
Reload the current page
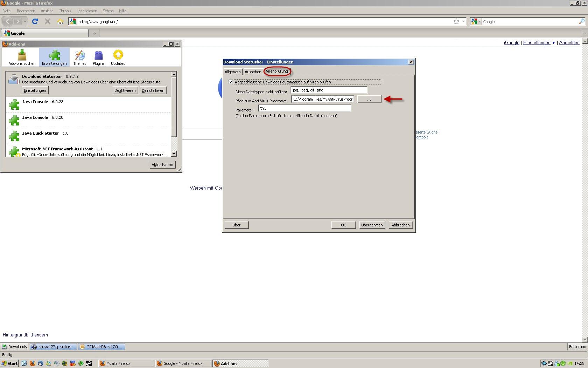click(x=35, y=21)
